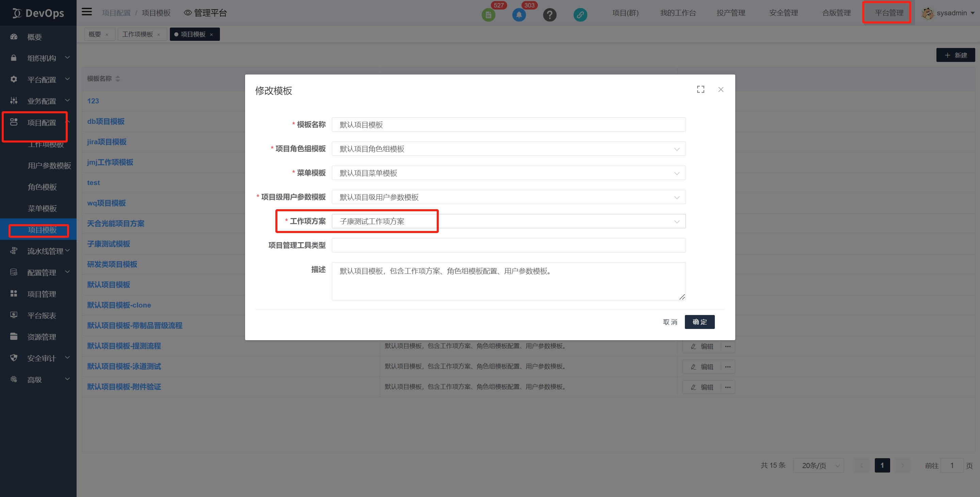This screenshot has height=497, width=980.
Task: Toggle sort on 模板名称 column
Action: click(x=117, y=79)
